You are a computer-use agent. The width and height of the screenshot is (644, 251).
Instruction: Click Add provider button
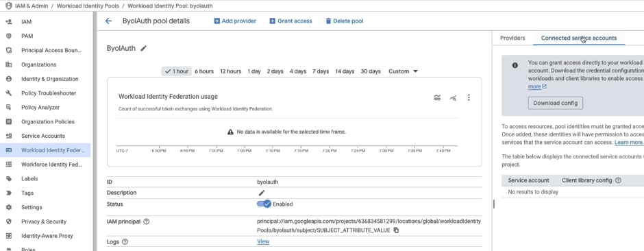[235, 21]
